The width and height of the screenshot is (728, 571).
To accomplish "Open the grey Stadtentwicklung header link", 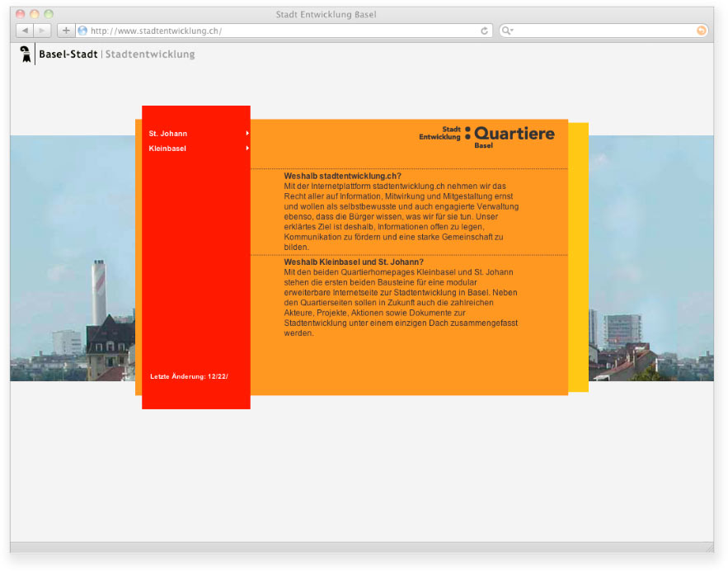I will 150,54.
